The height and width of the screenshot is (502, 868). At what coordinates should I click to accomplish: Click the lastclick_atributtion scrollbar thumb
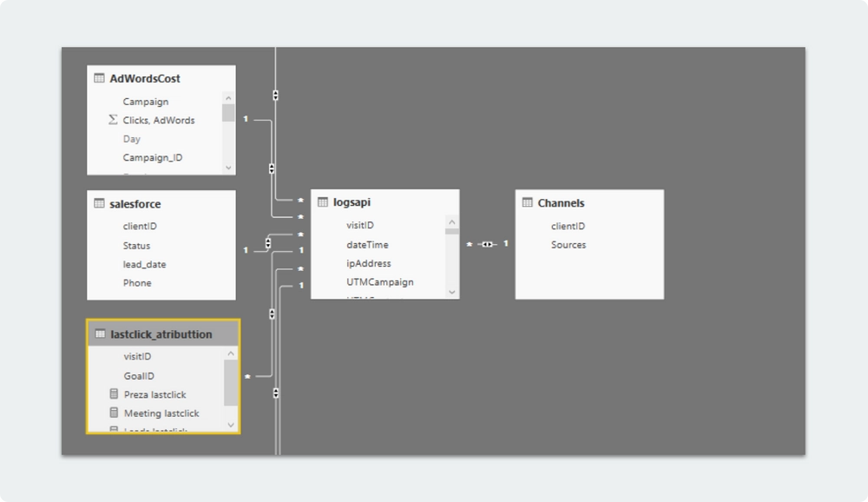tap(231, 383)
